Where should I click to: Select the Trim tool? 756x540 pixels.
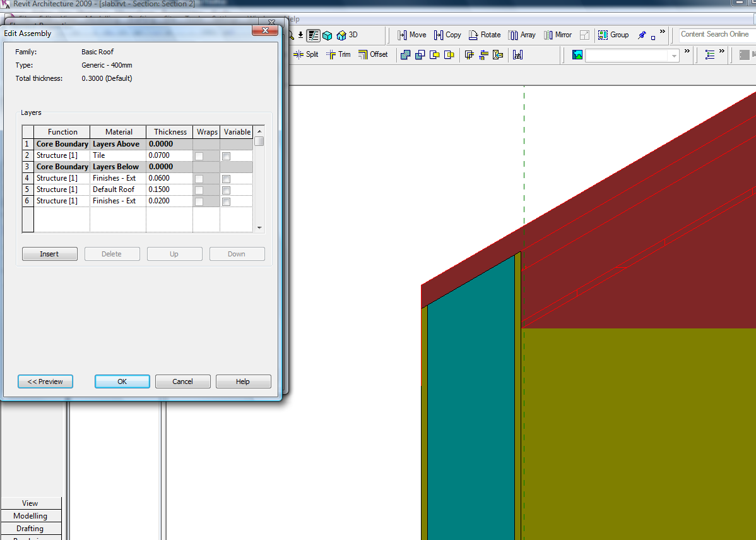tap(338, 54)
